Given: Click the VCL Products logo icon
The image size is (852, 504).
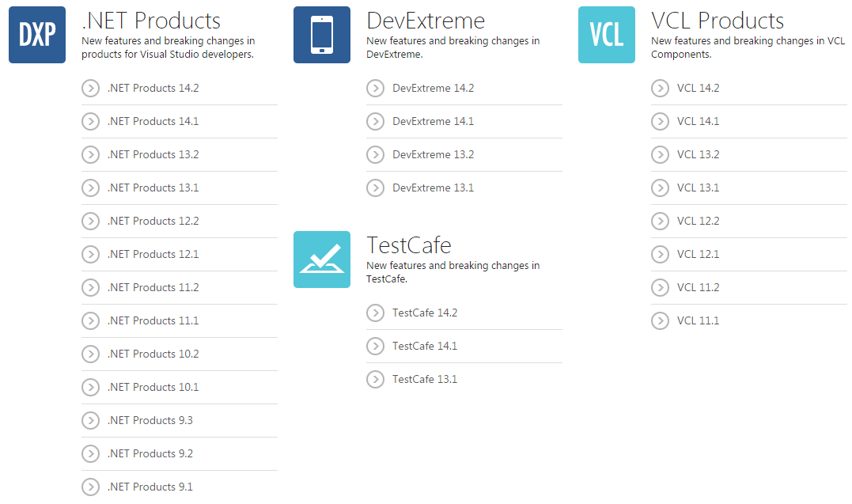Looking at the screenshot, I should (x=607, y=35).
